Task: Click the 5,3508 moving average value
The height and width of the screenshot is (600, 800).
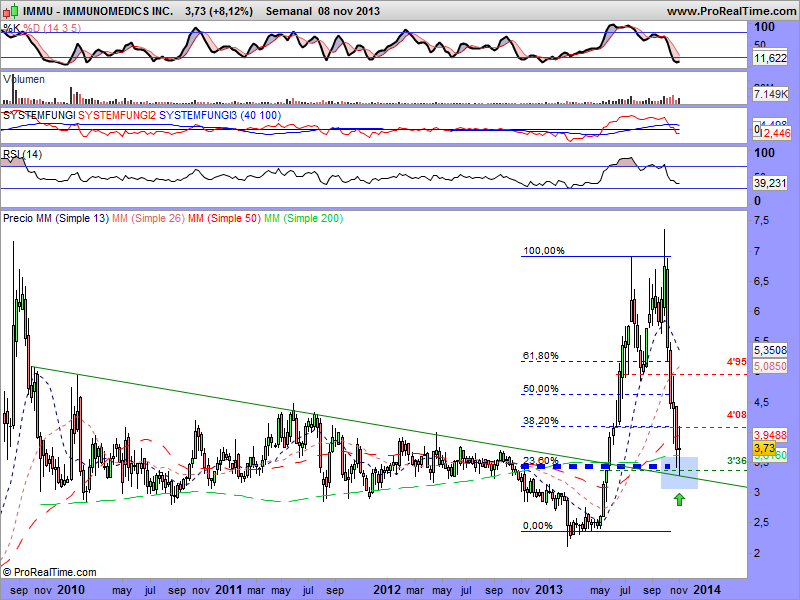Action: click(x=770, y=350)
